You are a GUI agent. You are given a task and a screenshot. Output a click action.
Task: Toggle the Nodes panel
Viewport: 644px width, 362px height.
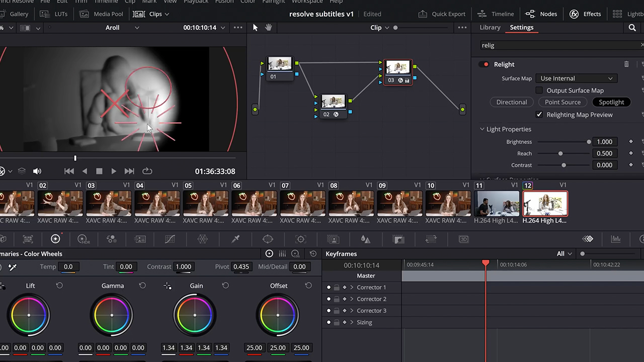(x=541, y=14)
